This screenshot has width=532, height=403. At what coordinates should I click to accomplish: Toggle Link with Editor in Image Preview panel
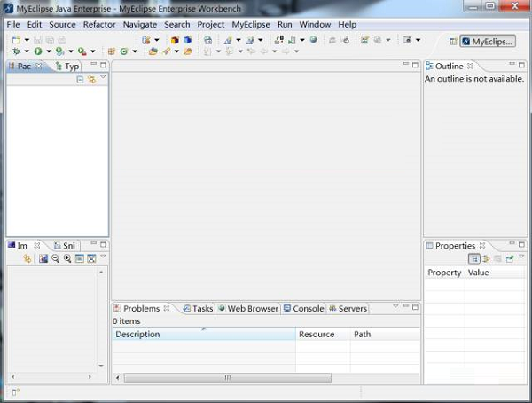click(x=27, y=258)
